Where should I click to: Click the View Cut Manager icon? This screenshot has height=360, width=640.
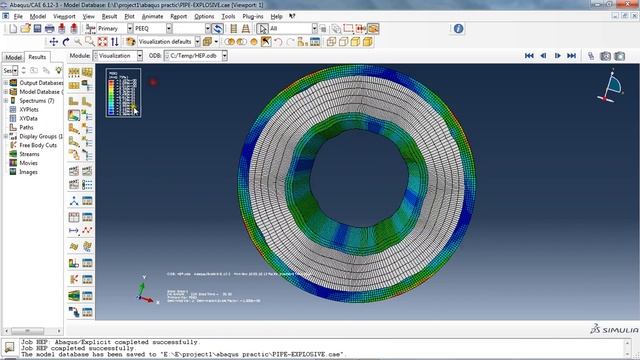(87, 263)
